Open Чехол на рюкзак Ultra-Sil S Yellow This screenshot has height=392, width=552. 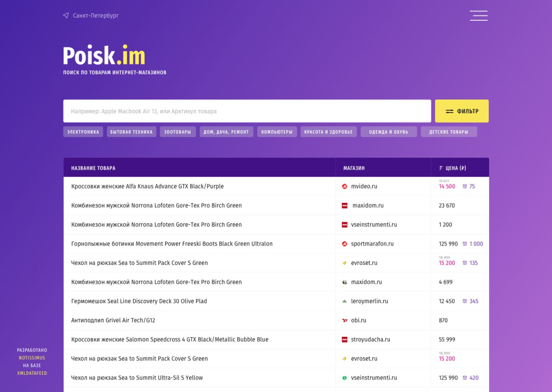pos(137,378)
